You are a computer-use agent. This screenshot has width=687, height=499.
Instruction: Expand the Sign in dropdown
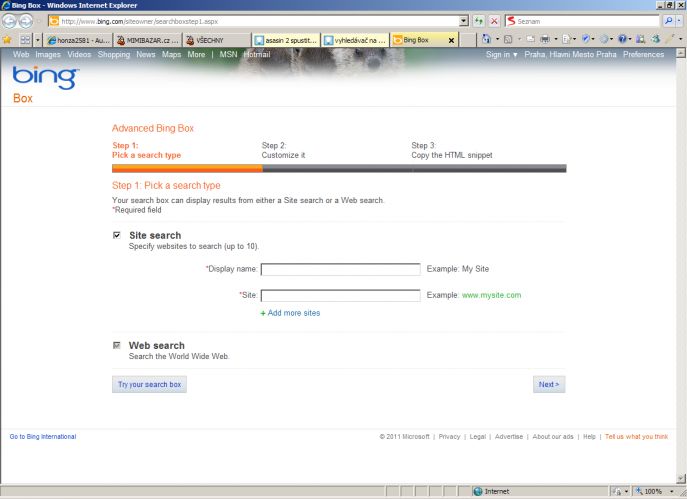coord(502,54)
